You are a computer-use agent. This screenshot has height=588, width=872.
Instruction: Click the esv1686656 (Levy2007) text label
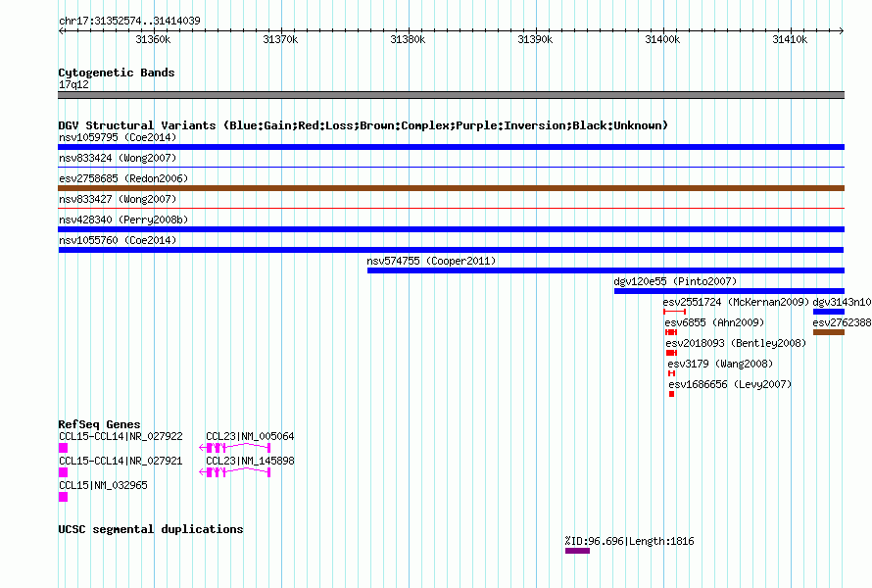(730, 384)
